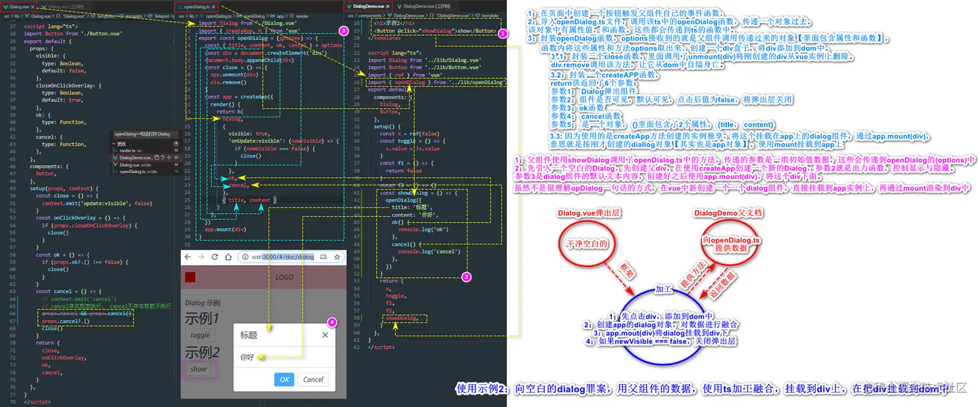Bookmark the page with the star icon

point(337,257)
